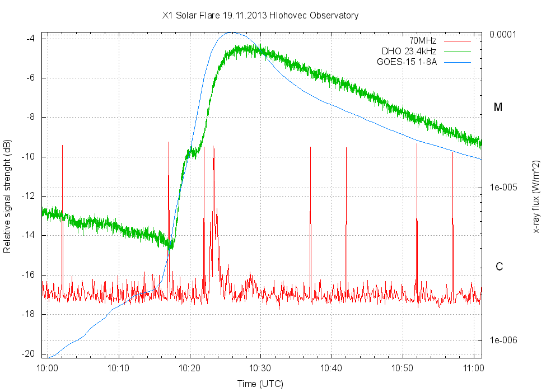The image size is (560, 392).
Task: Select the 70MHz legend label
Action: point(422,40)
